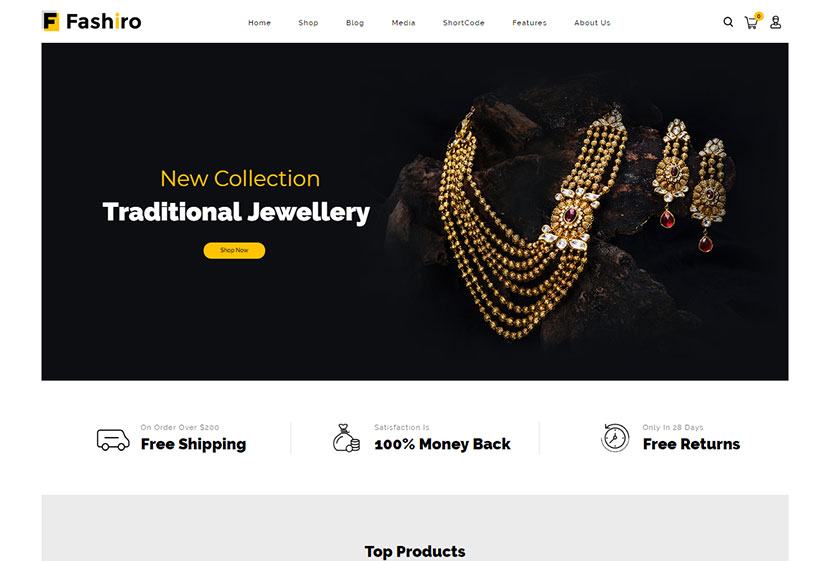
Task: Go to the Home menu
Action: [x=259, y=23]
